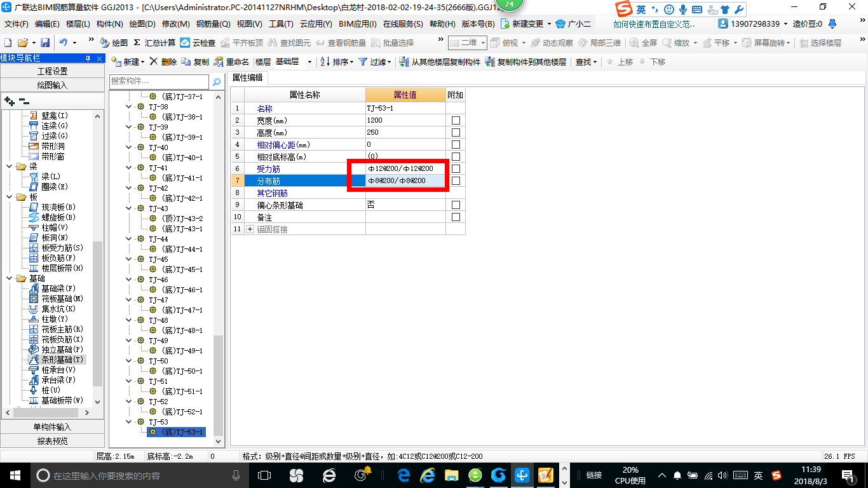Image resolution: width=868 pixels, height=488 pixels.
Task: Click 全屏 full screen tool
Action: [643, 43]
